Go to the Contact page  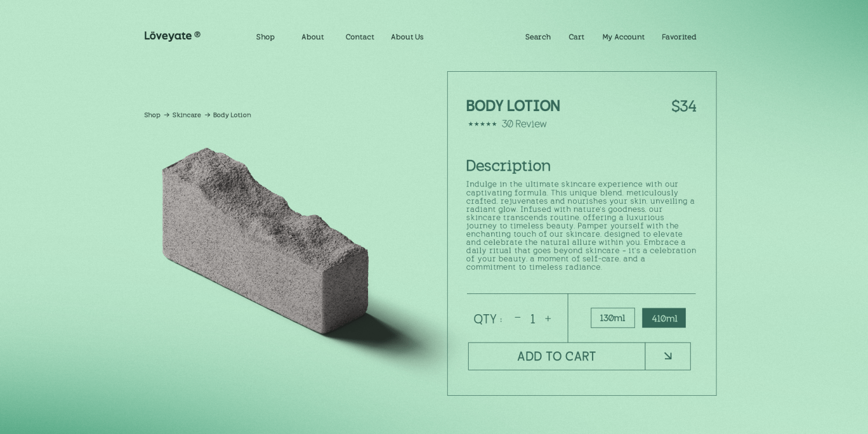[x=359, y=37]
